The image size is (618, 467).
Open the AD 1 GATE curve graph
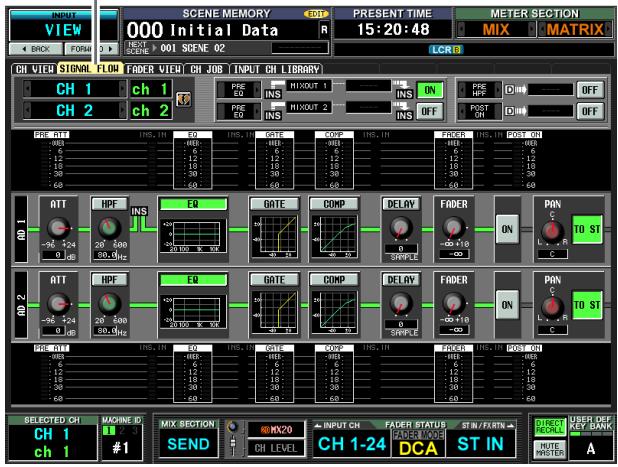click(x=274, y=237)
